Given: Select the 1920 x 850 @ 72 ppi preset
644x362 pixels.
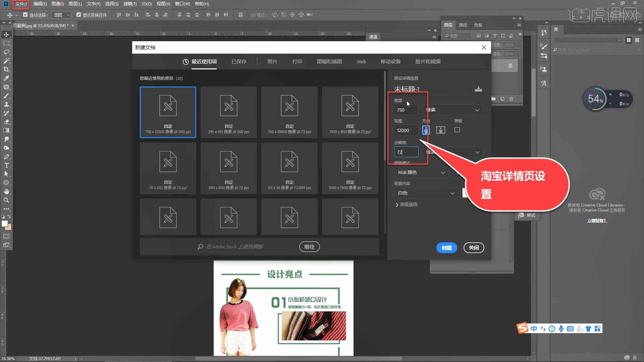Looking at the screenshot, I should click(x=350, y=112).
